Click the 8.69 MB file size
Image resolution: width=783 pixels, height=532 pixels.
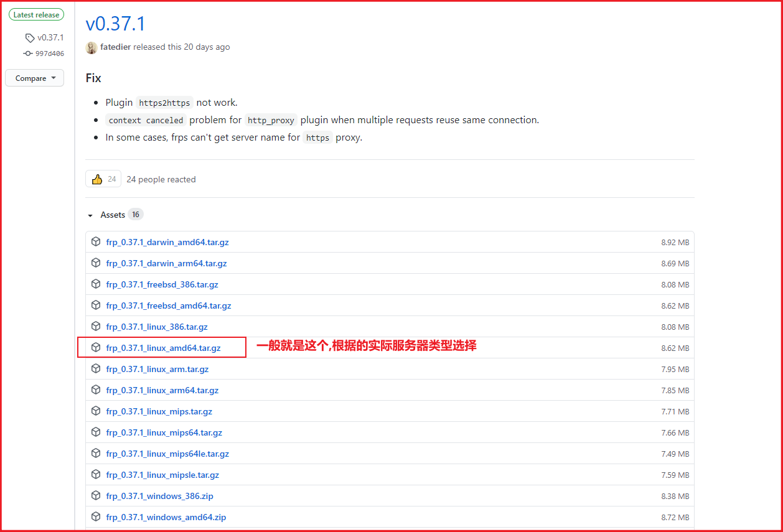point(675,263)
